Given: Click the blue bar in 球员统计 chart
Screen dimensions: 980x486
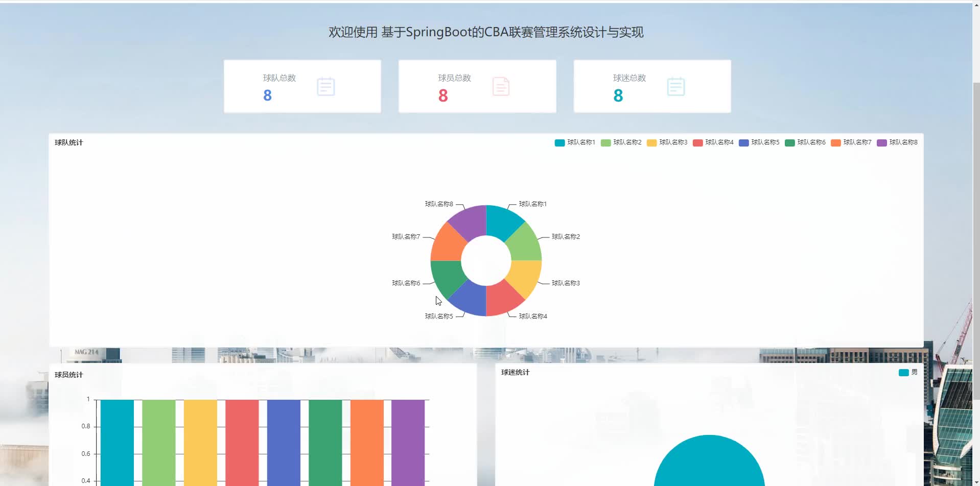Looking at the screenshot, I should coord(284,443).
